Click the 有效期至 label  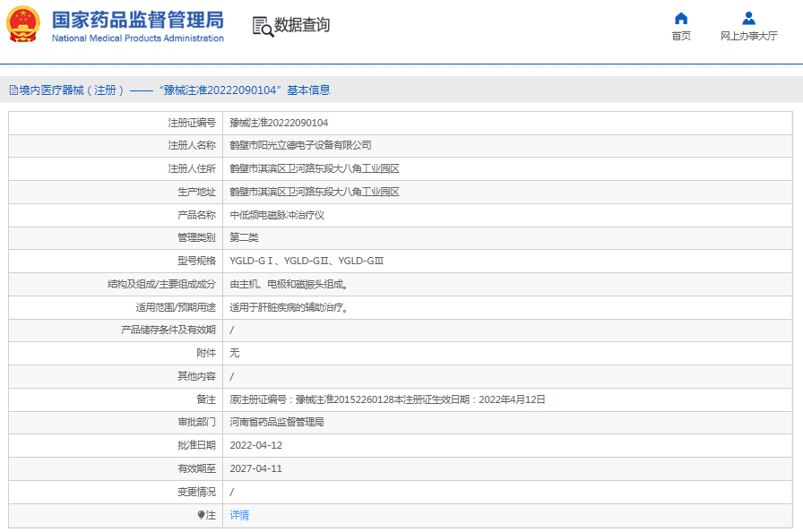click(196, 468)
